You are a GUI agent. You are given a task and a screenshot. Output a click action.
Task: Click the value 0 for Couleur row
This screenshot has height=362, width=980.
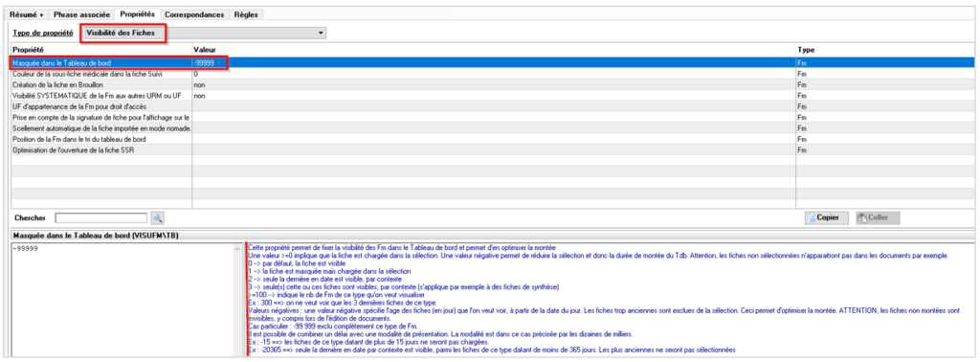[494, 74]
